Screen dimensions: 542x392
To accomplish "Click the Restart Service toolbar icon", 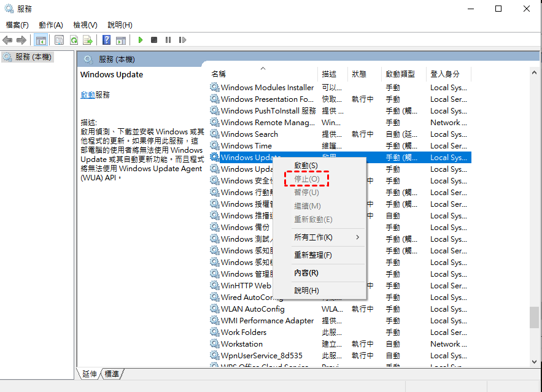I will pyautogui.click(x=182, y=40).
